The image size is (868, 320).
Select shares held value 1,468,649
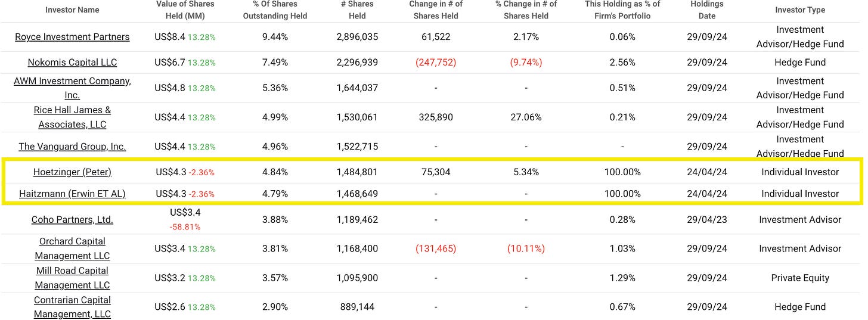click(x=357, y=194)
